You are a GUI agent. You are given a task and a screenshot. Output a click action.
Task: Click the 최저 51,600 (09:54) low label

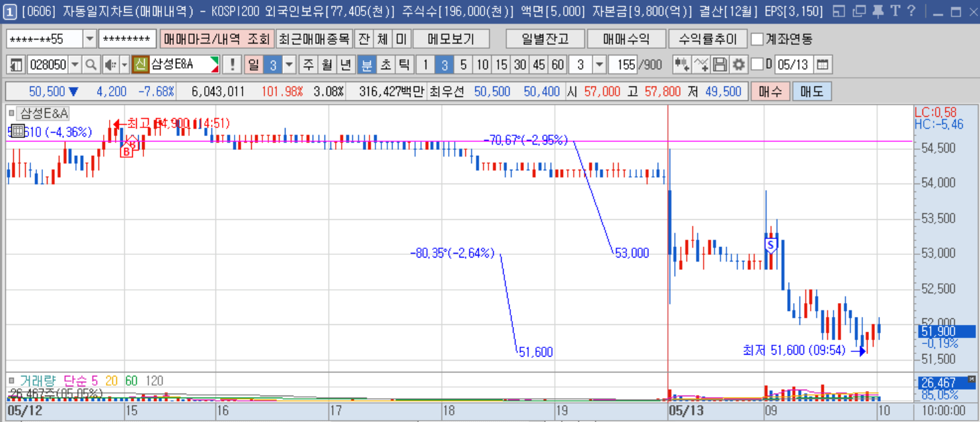(794, 350)
